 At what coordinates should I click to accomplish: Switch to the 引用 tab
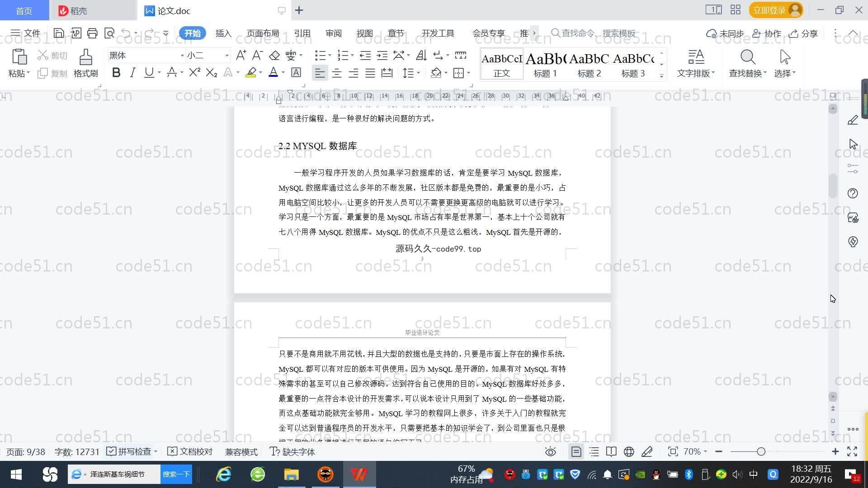coord(302,33)
